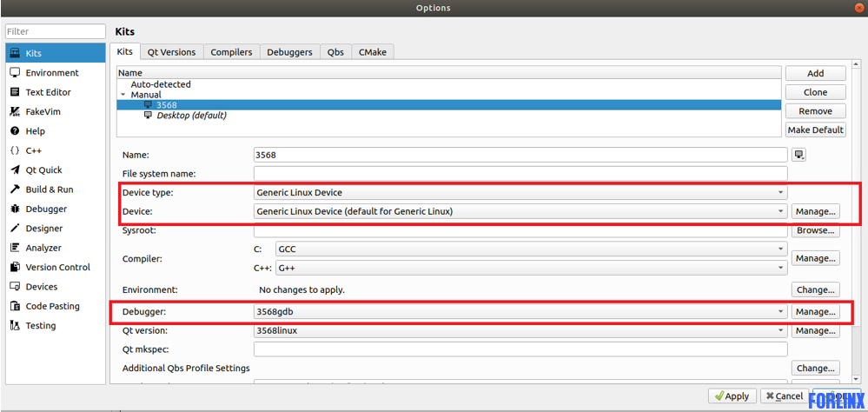Open the FakeVim settings category
The width and height of the screenshot is (868, 412).
(43, 111)
